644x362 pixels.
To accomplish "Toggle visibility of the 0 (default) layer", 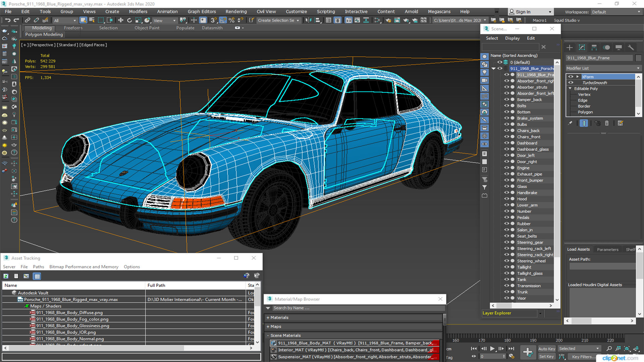I will pyautogui.click(x=500, y=62).
